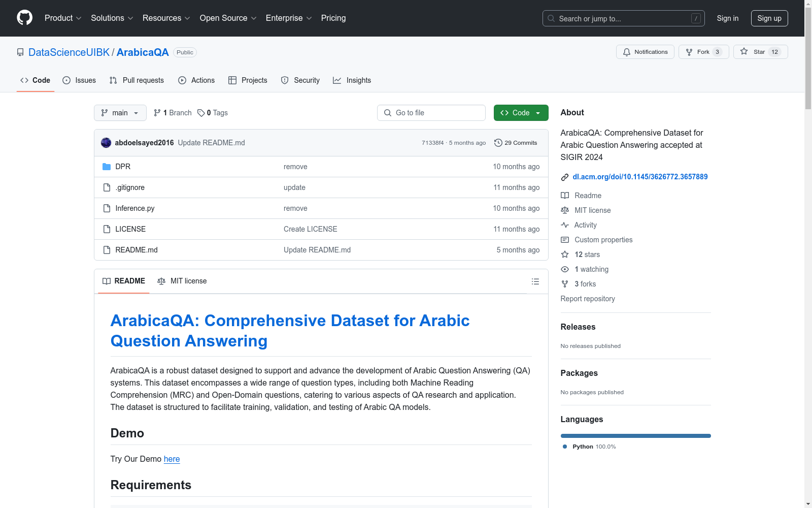Expand the Product menu
The width and height of the screenshot is (812, 508).
(x=63, y=18)
